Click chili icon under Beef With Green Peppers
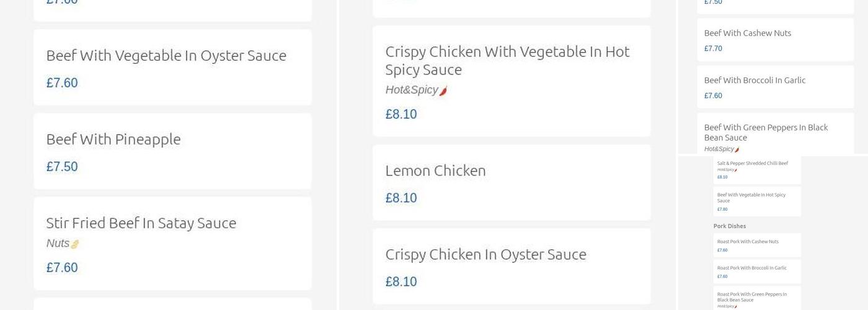868x310 pixels. point(737,149)
